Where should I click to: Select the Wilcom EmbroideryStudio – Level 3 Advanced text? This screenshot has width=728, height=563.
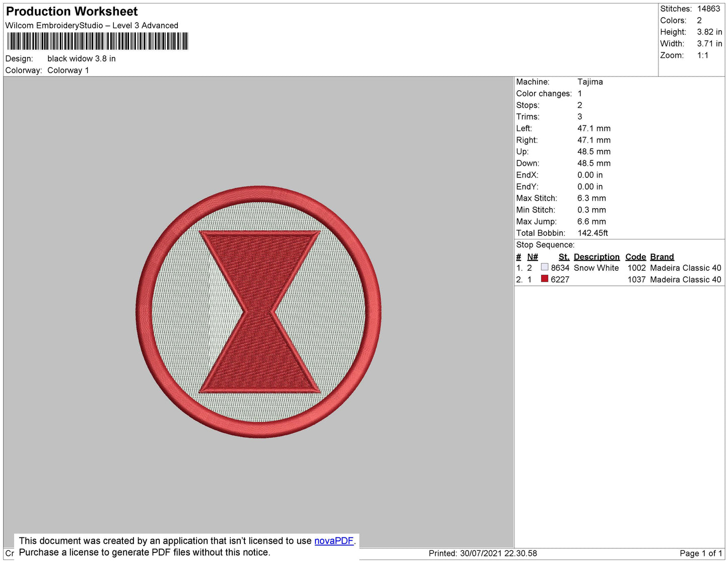tap(92, 26)
